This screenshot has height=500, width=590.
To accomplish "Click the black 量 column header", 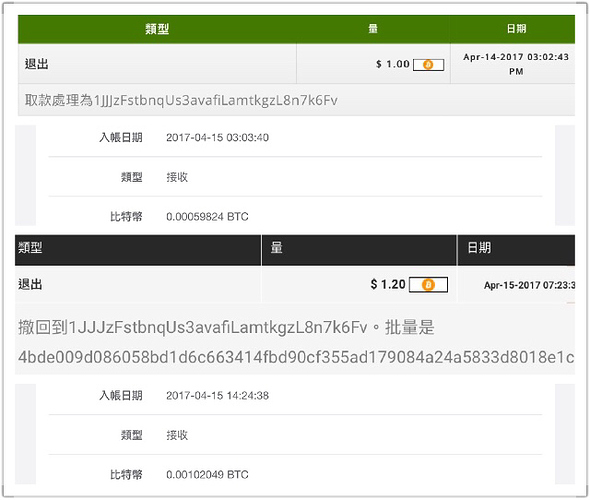I will click(359, 250).
